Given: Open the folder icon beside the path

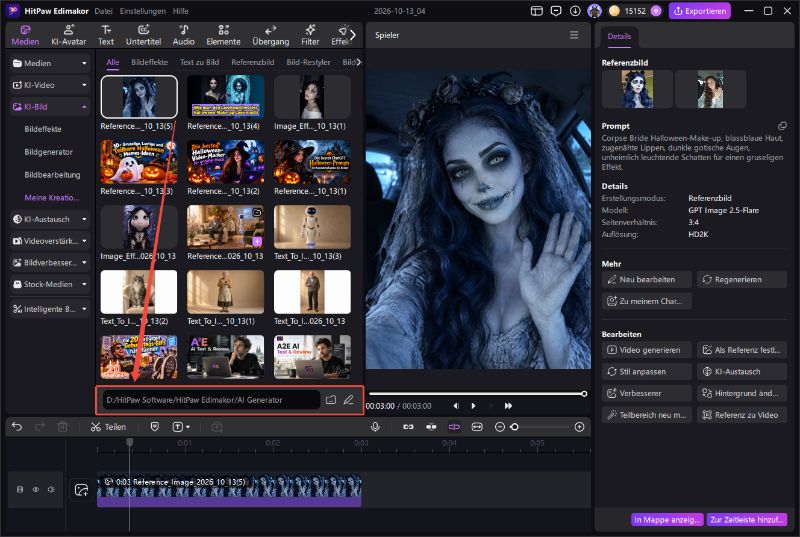Looking at the screenshot, I should [331, 400].
